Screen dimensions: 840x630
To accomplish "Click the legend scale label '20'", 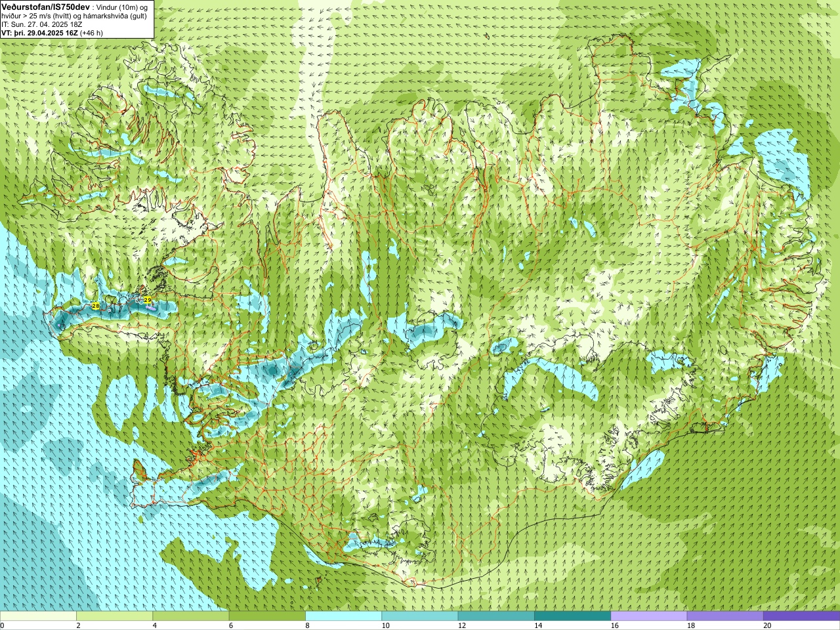I will 766,625.
